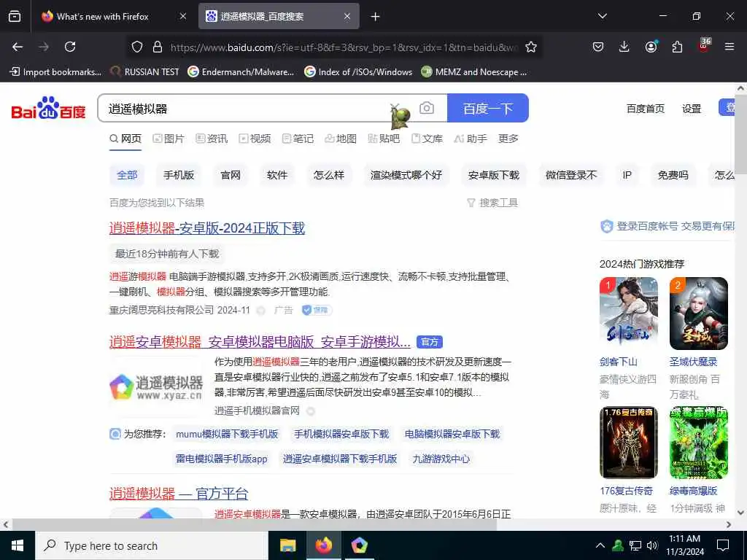Viewport: 747px width, 560px height.
Task: Bookmark this page with star icon
Action: pyautogui.click(x=531, y=47)
